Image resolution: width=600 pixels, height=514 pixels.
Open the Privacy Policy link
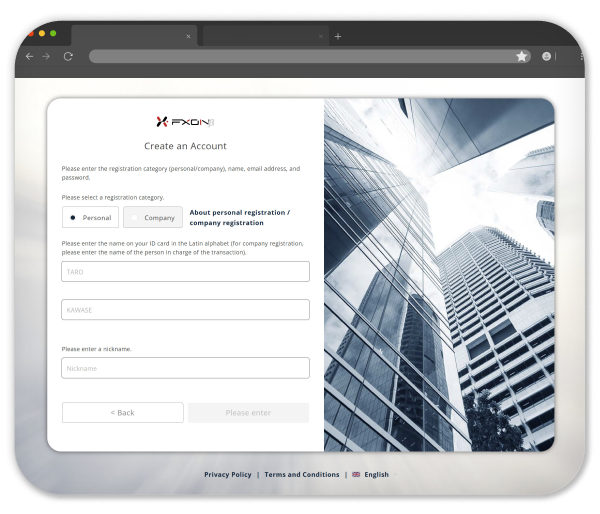point(228,475)
